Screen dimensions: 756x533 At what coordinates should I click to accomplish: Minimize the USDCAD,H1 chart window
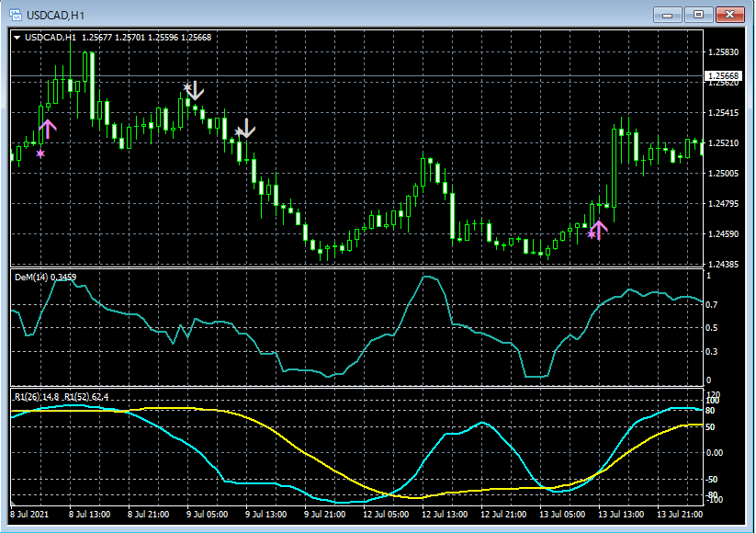(x=667, y=15)
